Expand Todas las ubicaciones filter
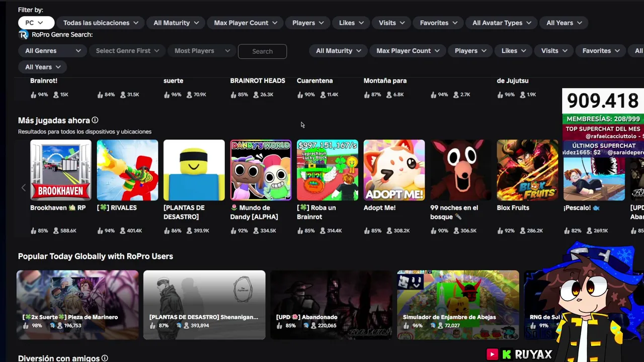644x362 pixels. click(101, 23)
